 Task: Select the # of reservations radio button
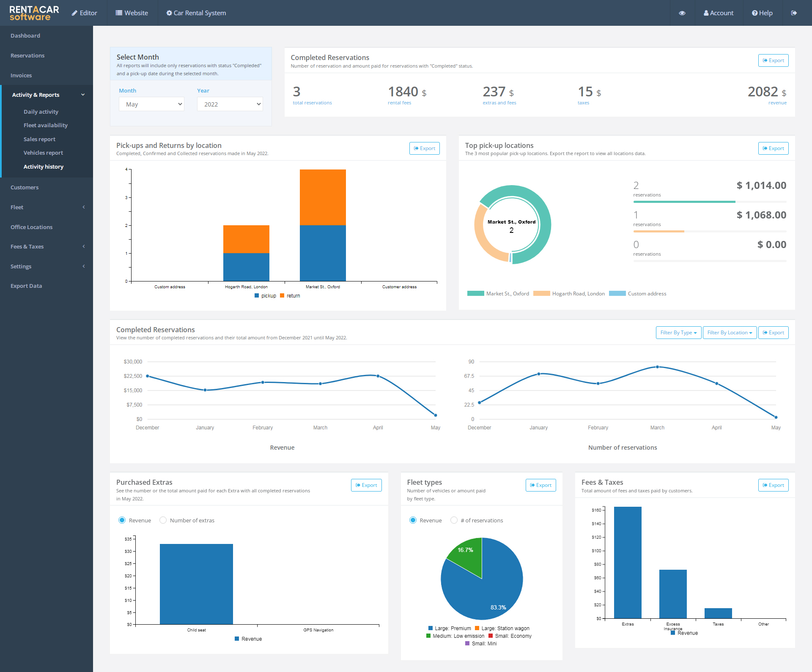pos(454,520)
